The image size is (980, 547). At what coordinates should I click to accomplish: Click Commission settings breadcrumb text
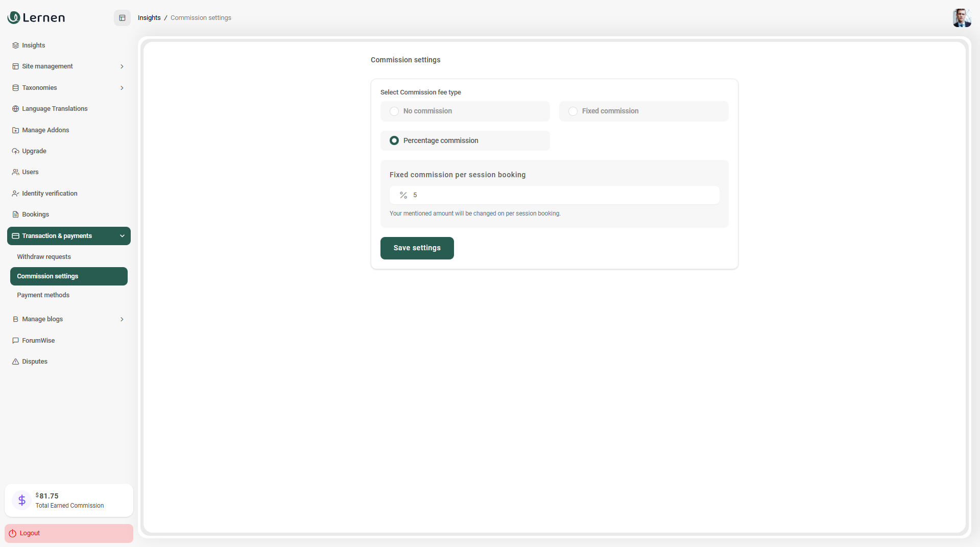(201, 18)
